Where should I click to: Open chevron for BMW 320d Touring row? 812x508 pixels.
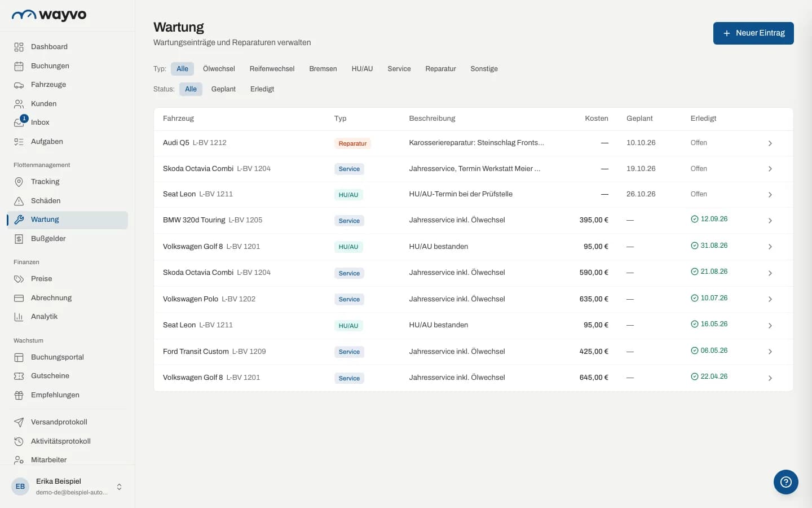coord(770,221)
